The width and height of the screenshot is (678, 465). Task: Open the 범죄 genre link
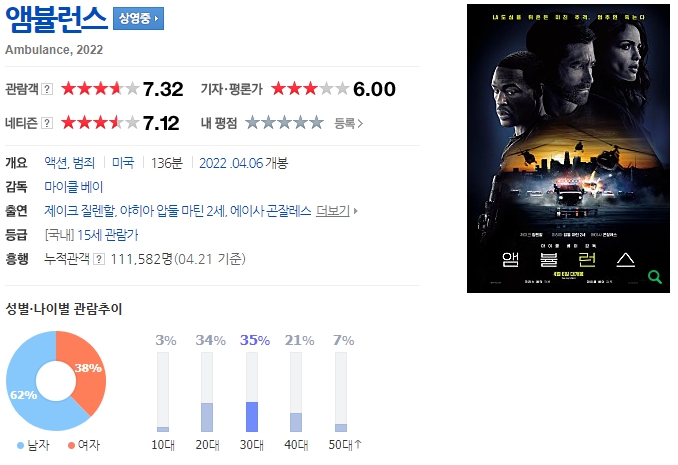[x=83, y=163]
